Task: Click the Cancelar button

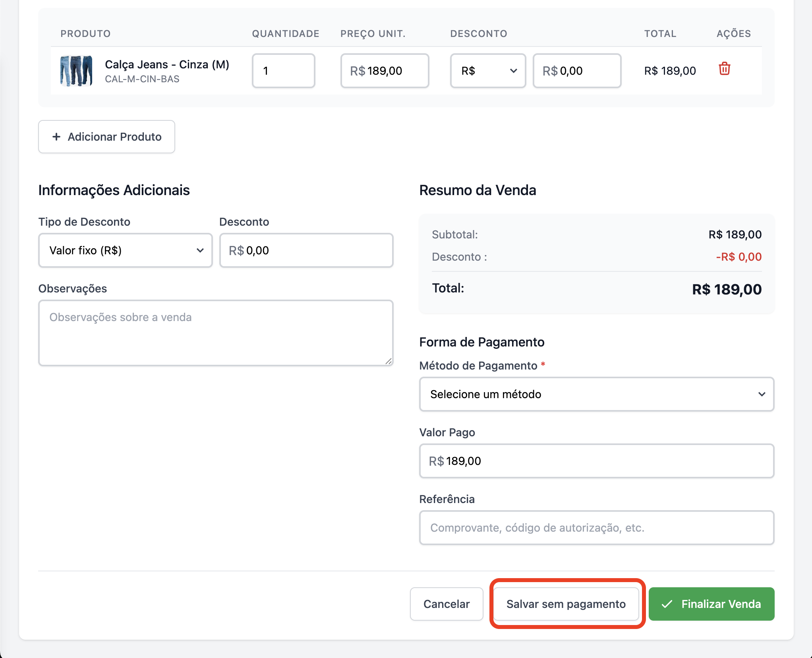Action: pyautogui.click(x=447, y=604)
